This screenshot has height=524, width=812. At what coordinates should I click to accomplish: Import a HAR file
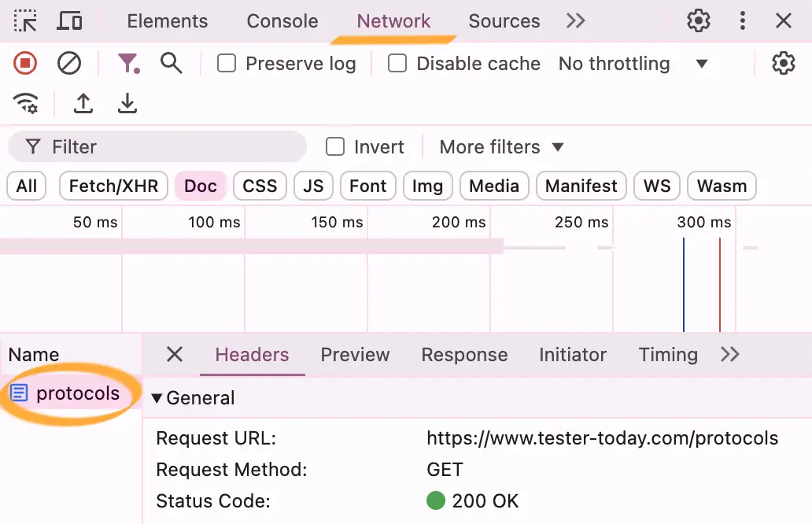pyautogui.click(x=83, y=103)
